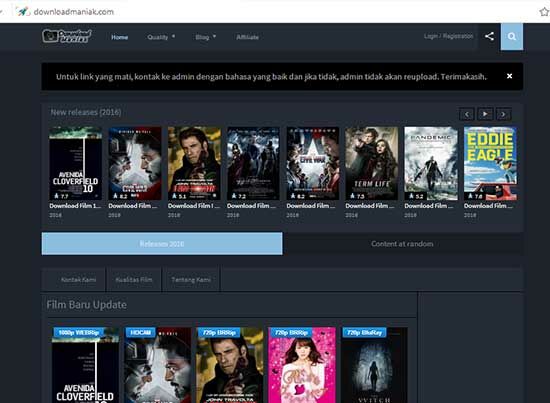Dismiss the admin notice with X
550x403 pixels.
click(x=509, y=76)
